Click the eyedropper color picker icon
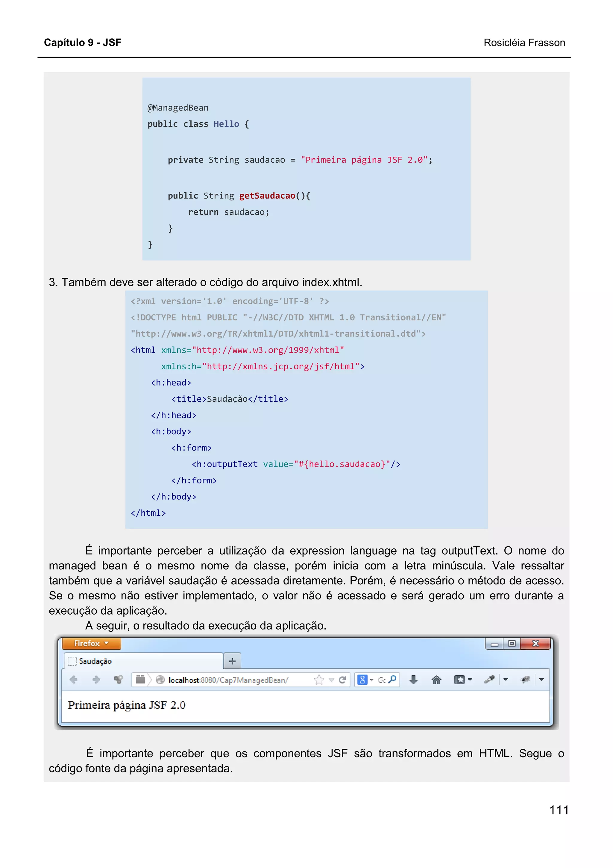Viewport: 613px width, 868px height. [489, 680]
